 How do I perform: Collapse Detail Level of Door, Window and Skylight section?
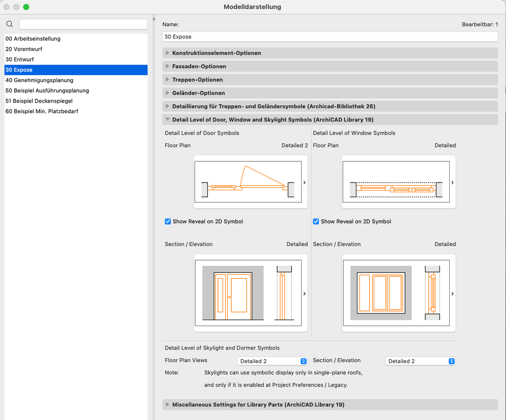tap(330, 119)
